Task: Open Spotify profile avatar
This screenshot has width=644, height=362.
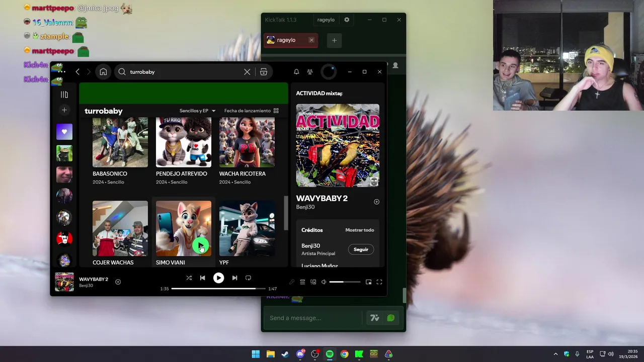Action: (x=329, y=72)
